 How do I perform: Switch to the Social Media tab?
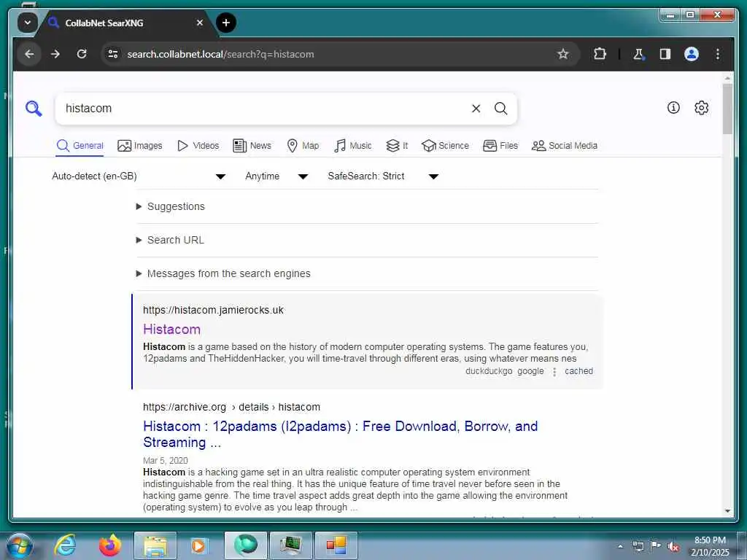point(565,146)
